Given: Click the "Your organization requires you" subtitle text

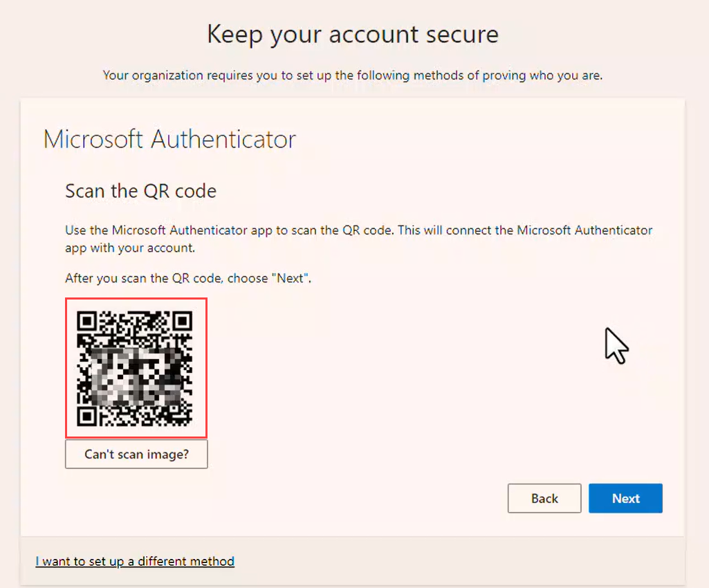Looking at the screenshot, I should [353, 75].
